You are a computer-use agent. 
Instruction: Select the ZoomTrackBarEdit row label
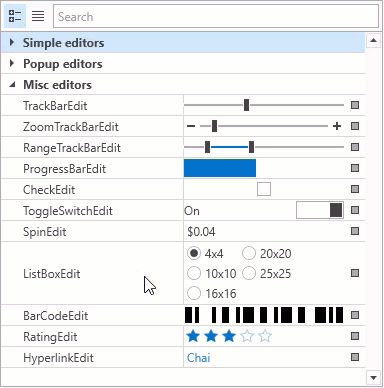pos(71,127)
